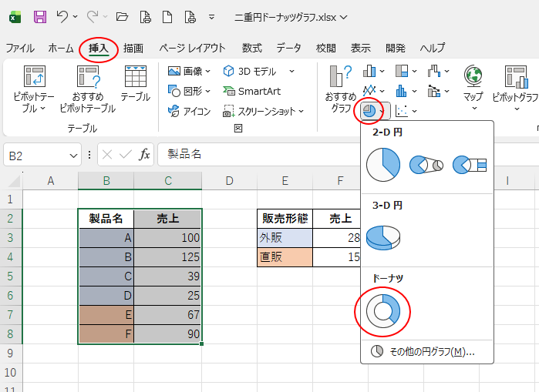
Task: Click the Icons (アイコン) button
Action: coord(189,111)
